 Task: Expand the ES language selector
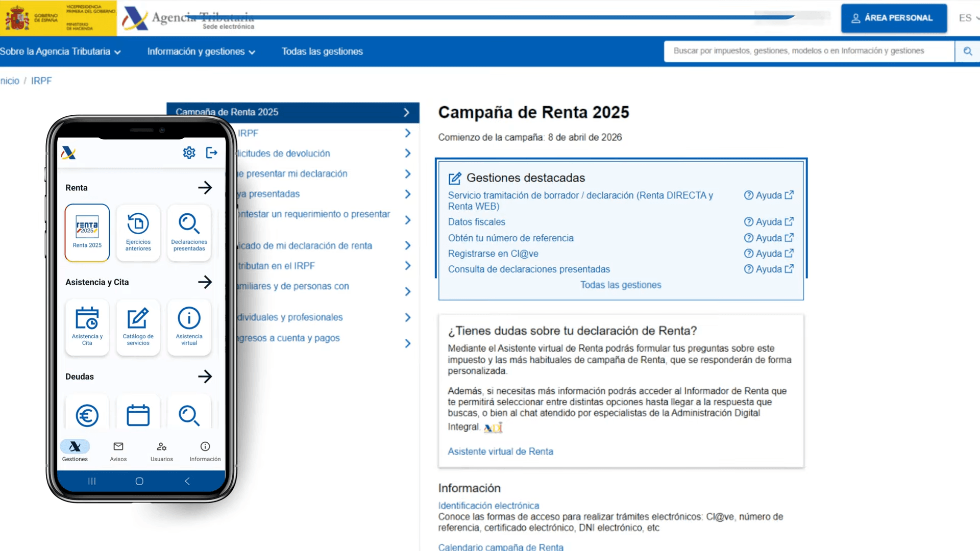click(966, 17)
